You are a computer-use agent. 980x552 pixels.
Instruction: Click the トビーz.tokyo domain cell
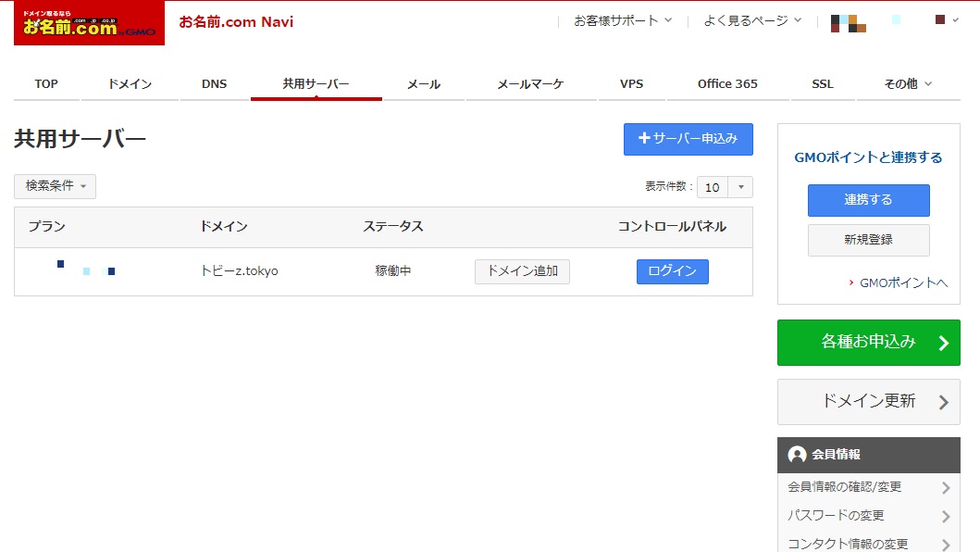[240, 271]
